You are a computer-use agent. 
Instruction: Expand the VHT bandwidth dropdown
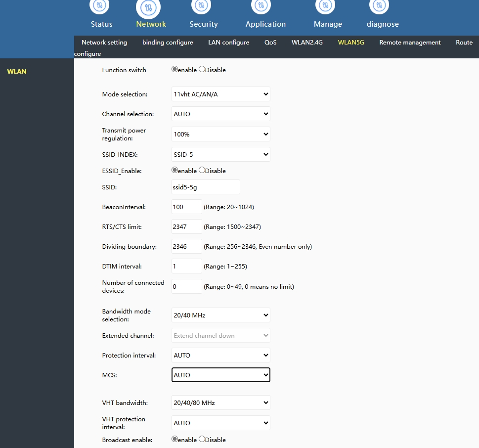(x=220, y=403)
